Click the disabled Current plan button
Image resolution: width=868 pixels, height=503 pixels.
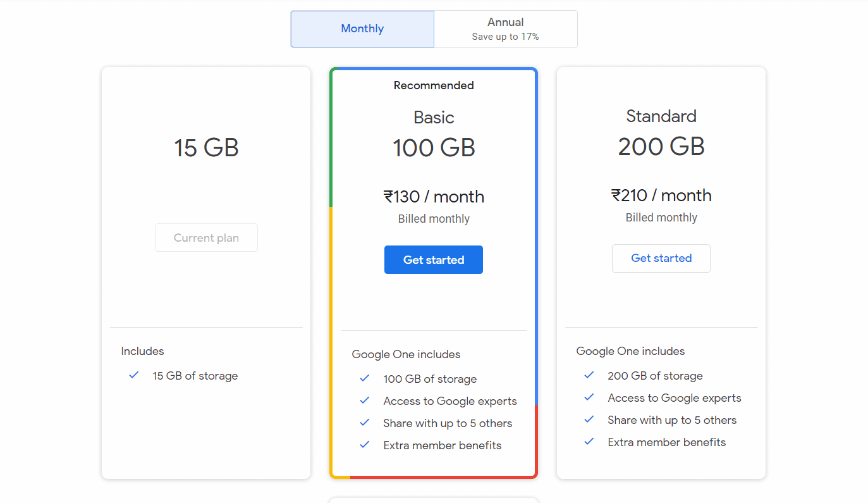pos(206,238)
